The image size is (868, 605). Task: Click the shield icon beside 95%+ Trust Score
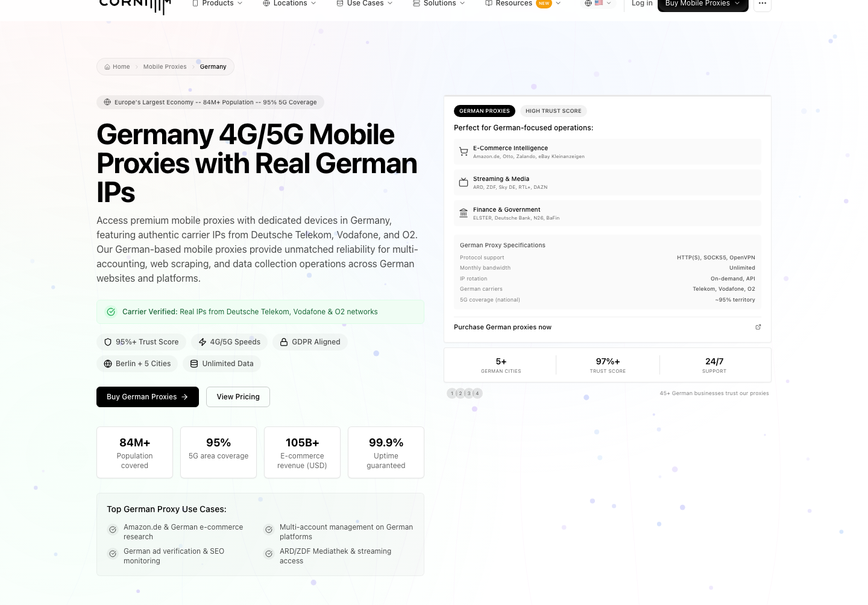click(108, 342)
